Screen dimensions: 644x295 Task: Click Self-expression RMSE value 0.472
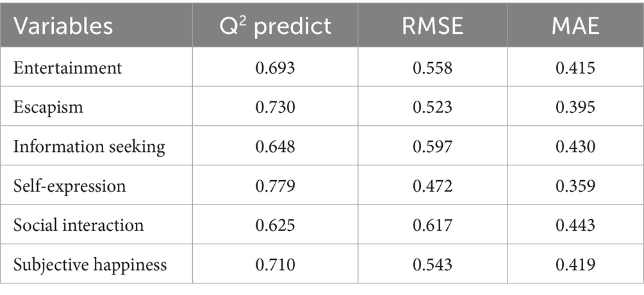pyautogui.click(x=433, y=187)
